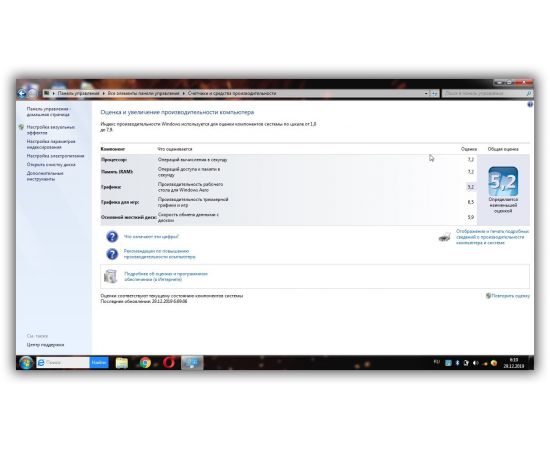Select the active Control Panel taskbar button
This screenshot has width=550, height=450.
(x=192, y=363)
